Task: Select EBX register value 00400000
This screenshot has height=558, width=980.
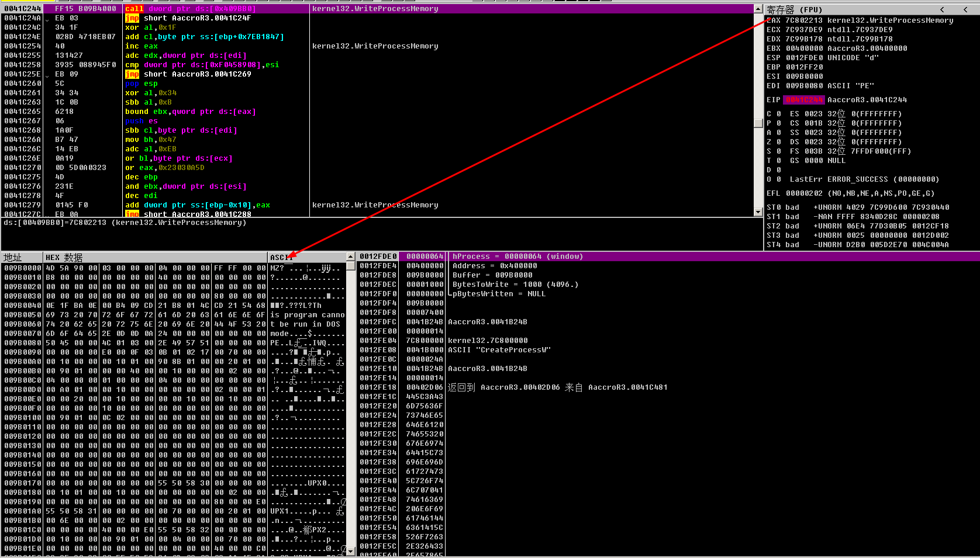Action: [x=804, y=48]
